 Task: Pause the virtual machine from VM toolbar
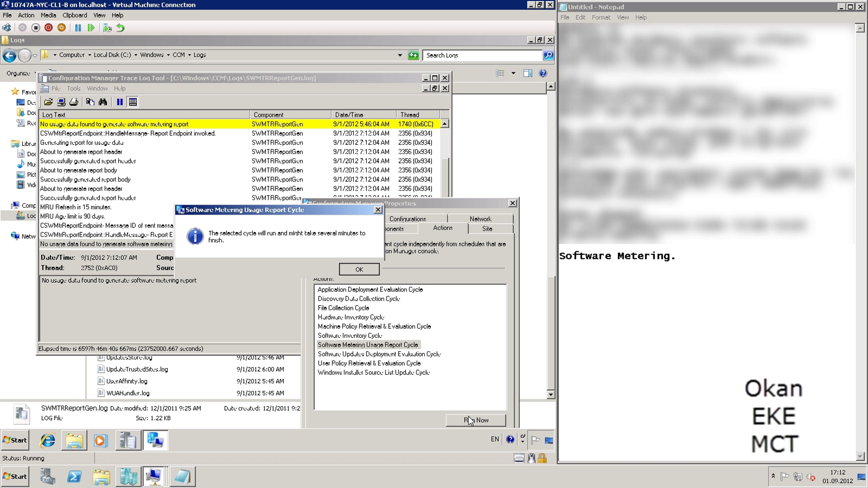click(x=78, y=28)
